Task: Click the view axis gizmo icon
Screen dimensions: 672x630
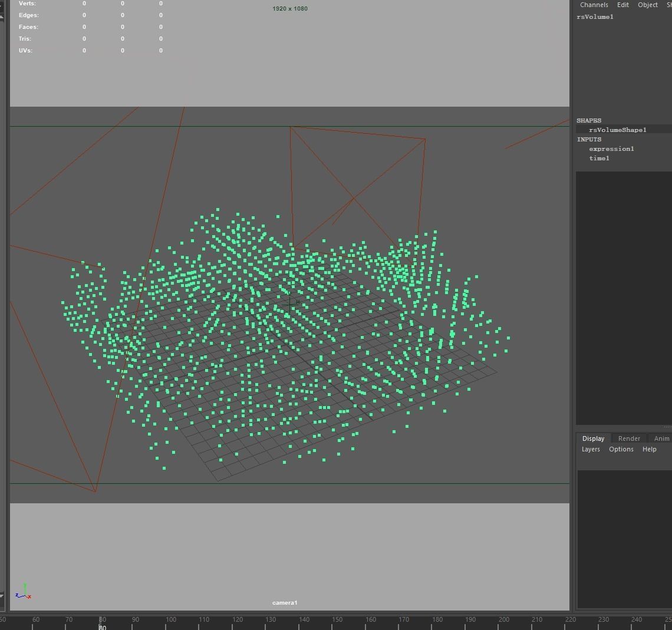Action: pyautogui.click(x=24, y=592)
